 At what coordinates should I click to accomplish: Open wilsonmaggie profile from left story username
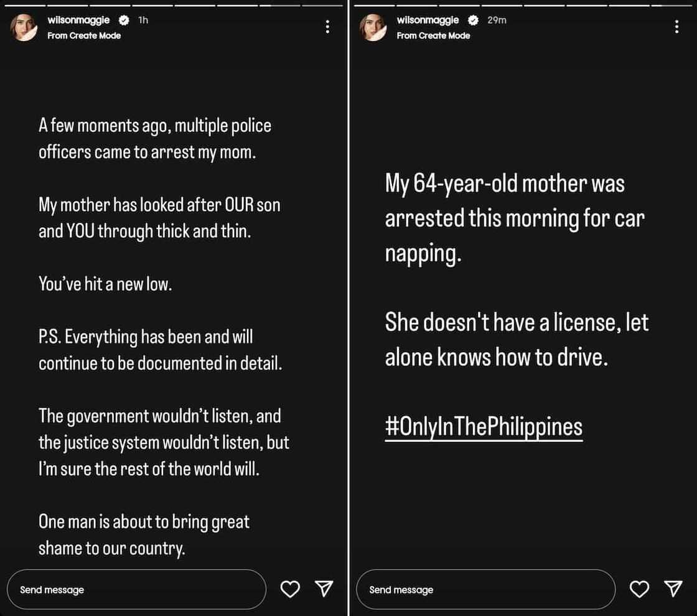pos(78,21)
